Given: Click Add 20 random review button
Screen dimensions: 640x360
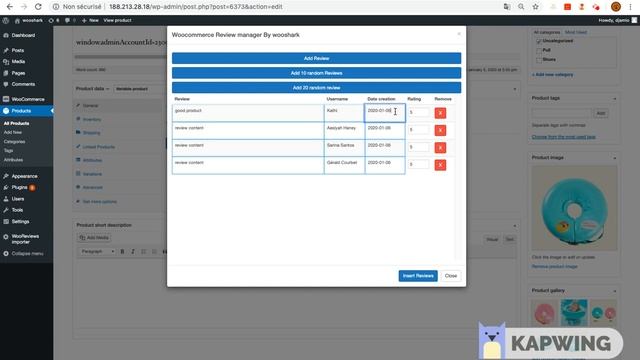Looking at the screenshot, I should (x=316, y=88).
